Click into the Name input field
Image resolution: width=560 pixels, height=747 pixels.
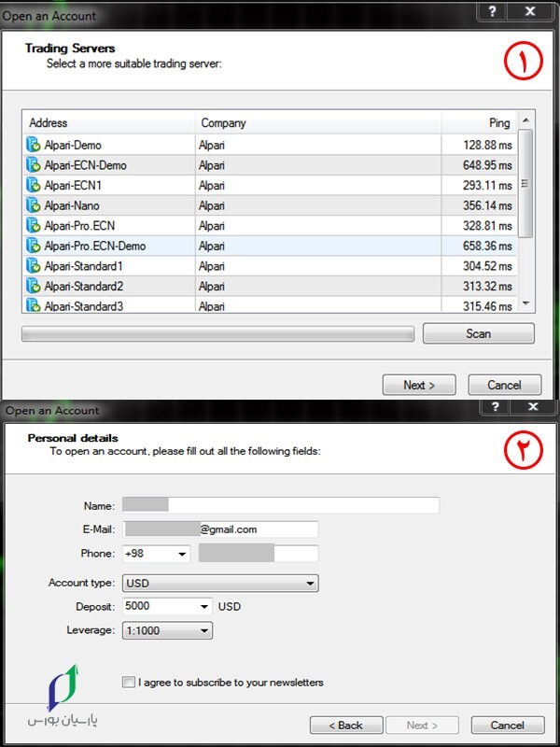[x=280, y=505]
